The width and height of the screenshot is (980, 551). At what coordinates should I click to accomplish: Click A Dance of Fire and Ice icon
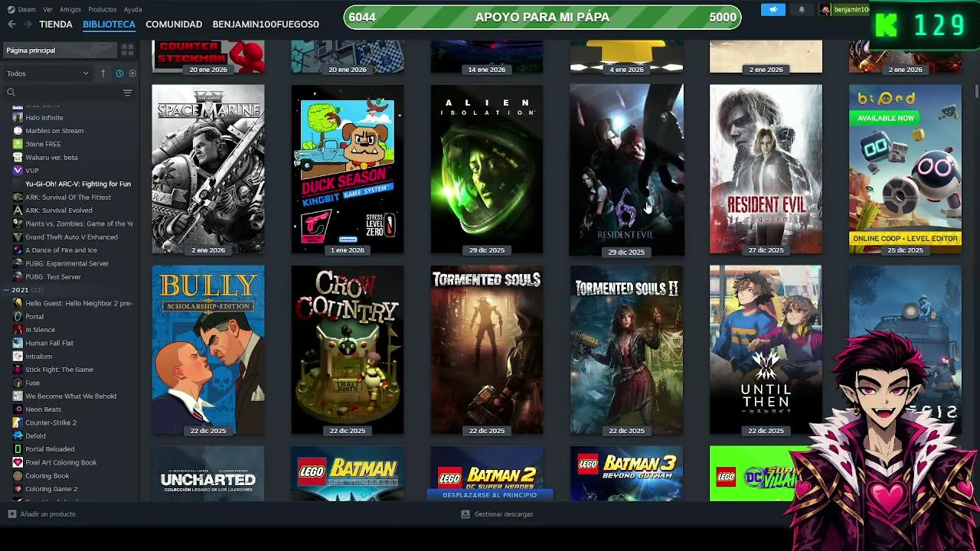[18, 250]
